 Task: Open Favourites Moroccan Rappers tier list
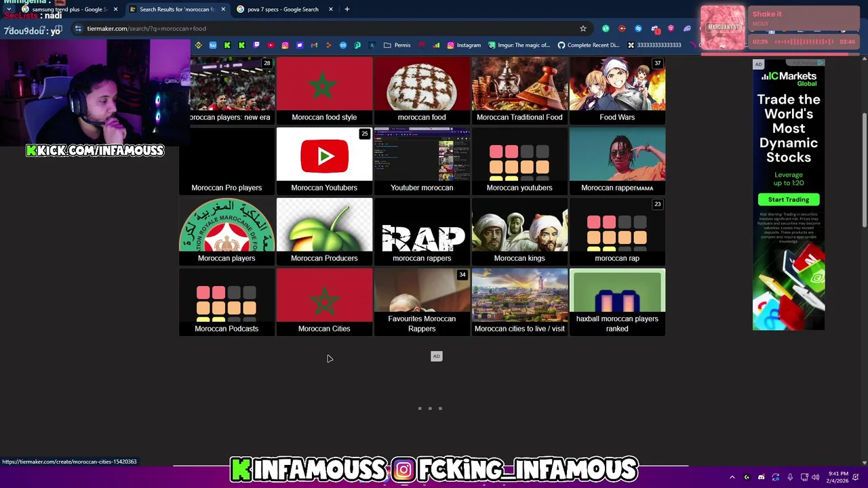422,302
